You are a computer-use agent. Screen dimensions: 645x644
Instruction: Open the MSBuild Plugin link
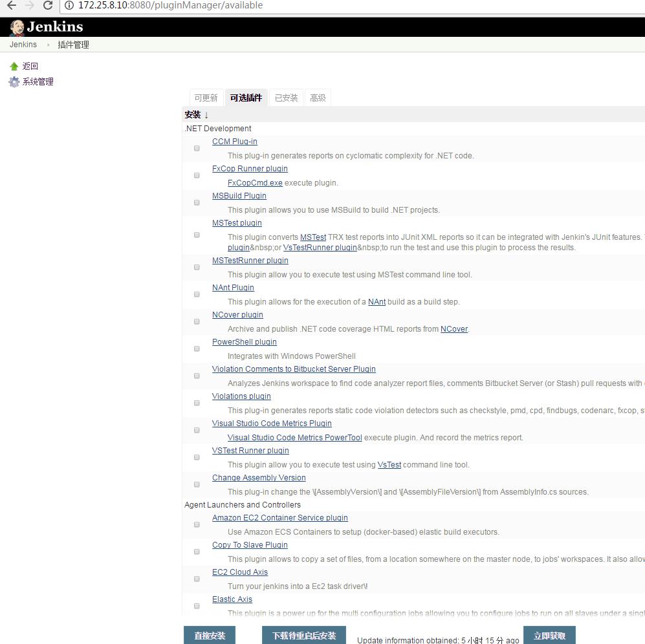[x=239, y=196]
